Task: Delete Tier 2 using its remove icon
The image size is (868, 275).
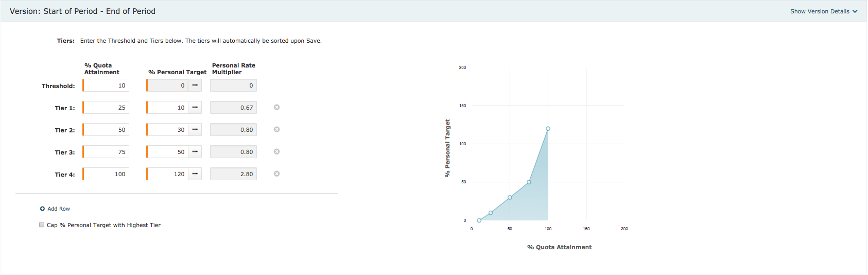Action: pos(276,130)
